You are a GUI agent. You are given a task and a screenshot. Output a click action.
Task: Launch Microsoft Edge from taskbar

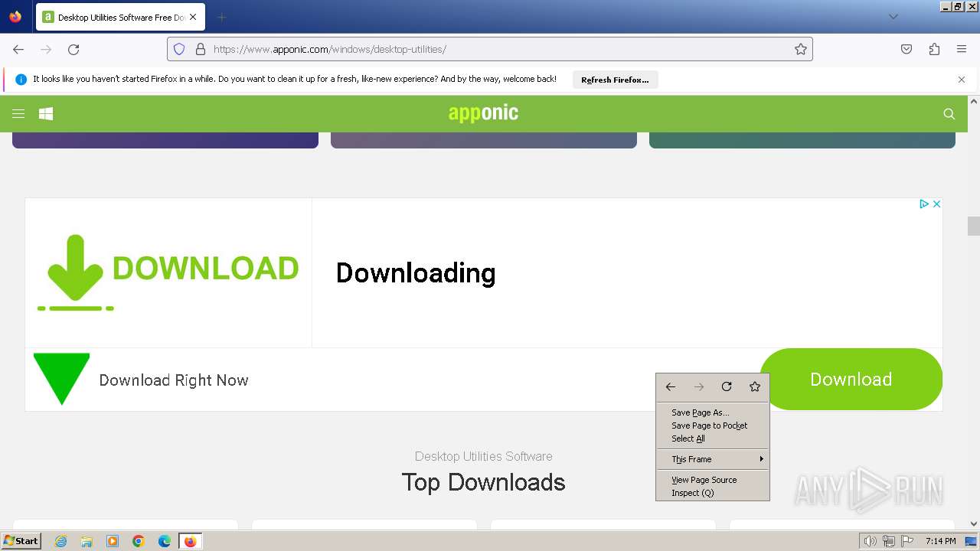pos(165,541)
